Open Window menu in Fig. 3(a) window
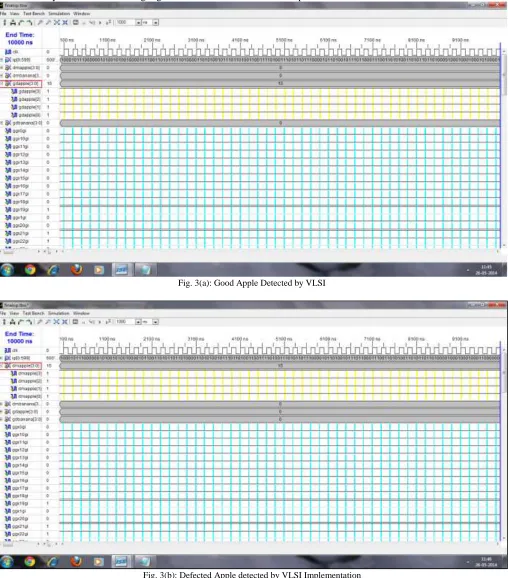This screenshot has width=508, height=578. [81, 14]
